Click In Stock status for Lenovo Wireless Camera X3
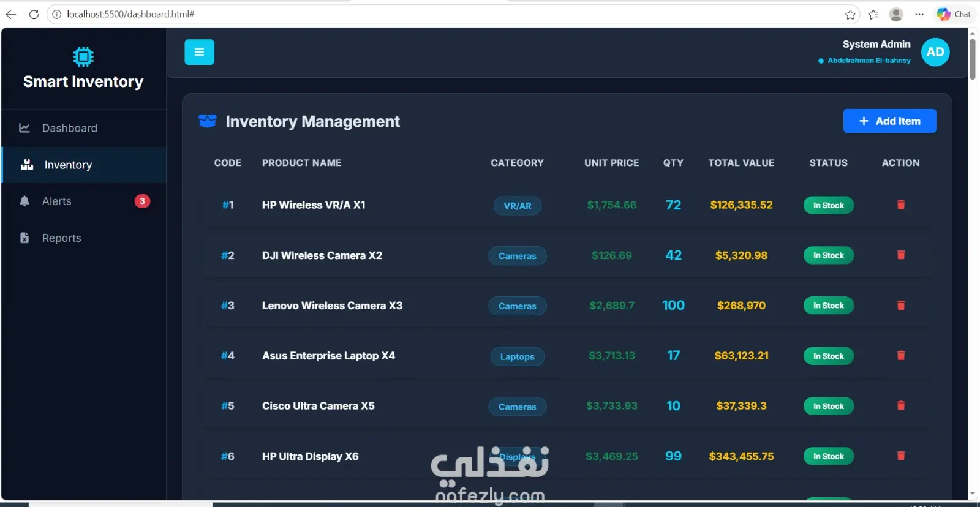The image size is (980, 507). click(829, 306)
